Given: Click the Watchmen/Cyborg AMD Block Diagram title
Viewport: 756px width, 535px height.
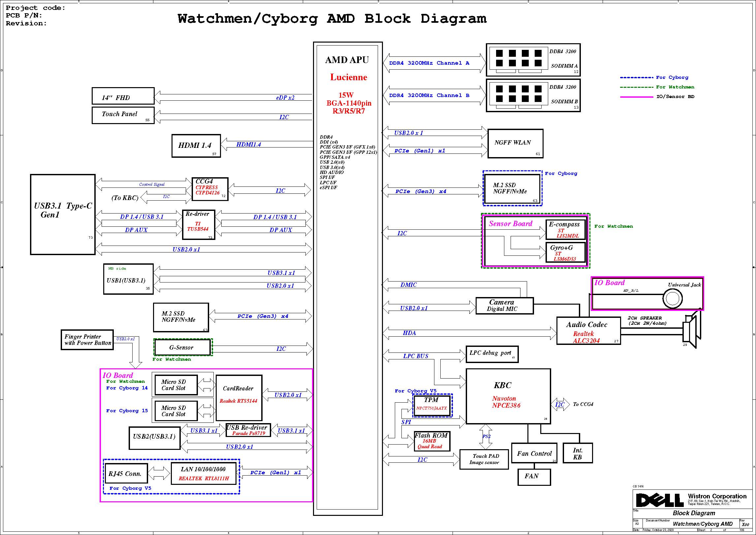Looking at the screenshot, I should (x=332, y=19).
